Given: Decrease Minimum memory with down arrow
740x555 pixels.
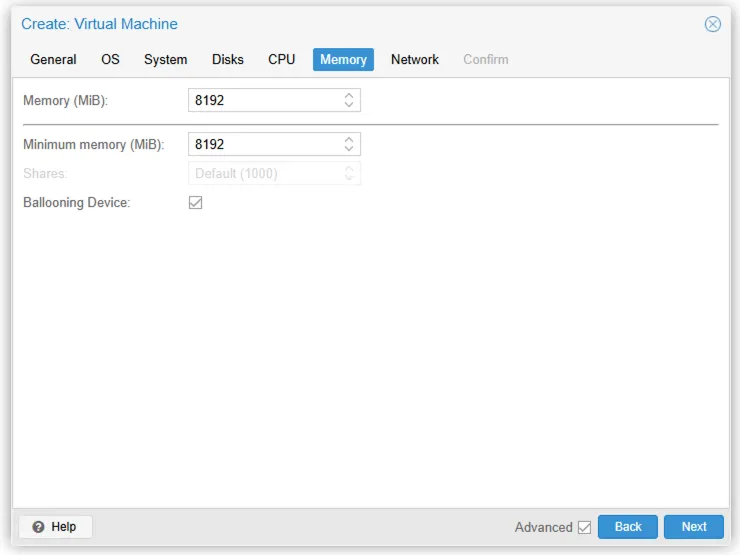Looking at the screenshot, I should (349, 149).
